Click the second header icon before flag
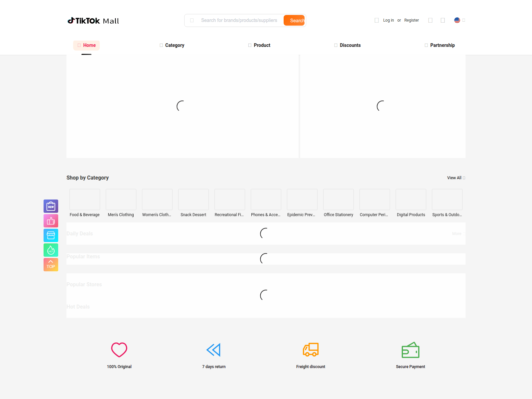Viewport: 532px width, 399px height. pyautogui.click(x=443, y=20)
